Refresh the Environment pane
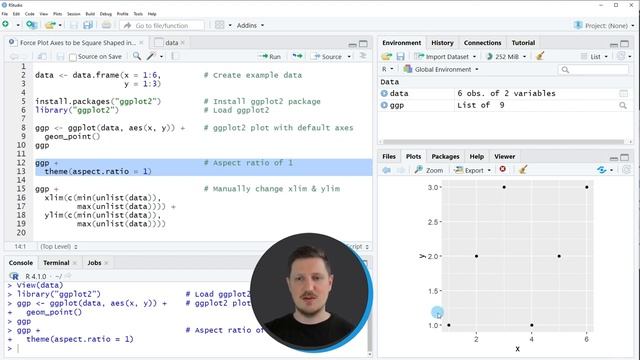The image size is (640, 360). [621, 56]
